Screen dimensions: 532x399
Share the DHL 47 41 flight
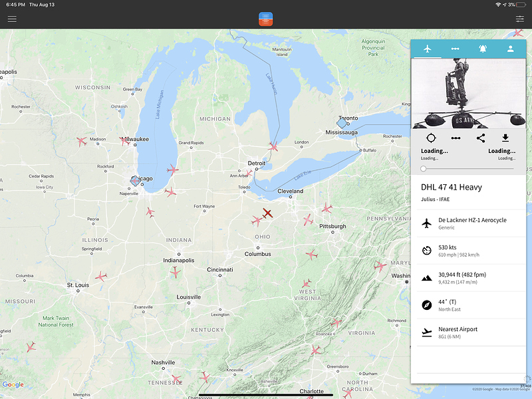[x=481, y=138]
